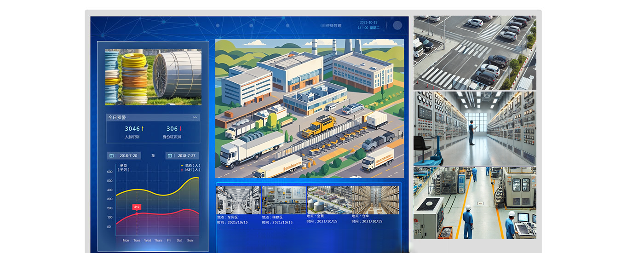
Task: Click the calendar icon beside 2018-7-27
Action: (170, 155)
